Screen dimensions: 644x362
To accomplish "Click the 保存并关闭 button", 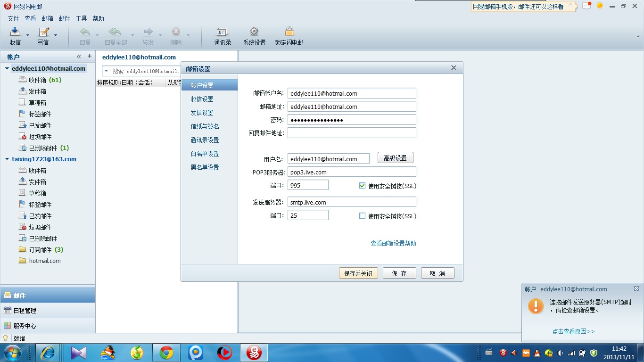I will click(x=358, y=273).
